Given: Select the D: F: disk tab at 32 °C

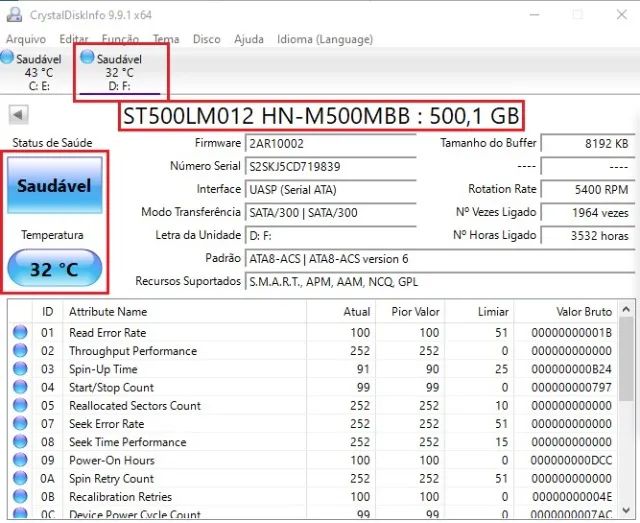Looking at the screenshot, I should [x=120, y=72].
